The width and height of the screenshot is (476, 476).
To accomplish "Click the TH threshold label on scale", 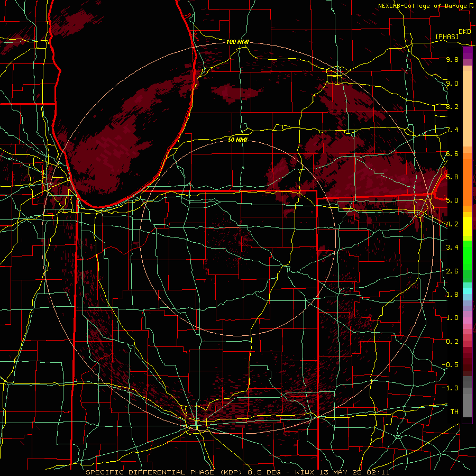I will point(454,412).
